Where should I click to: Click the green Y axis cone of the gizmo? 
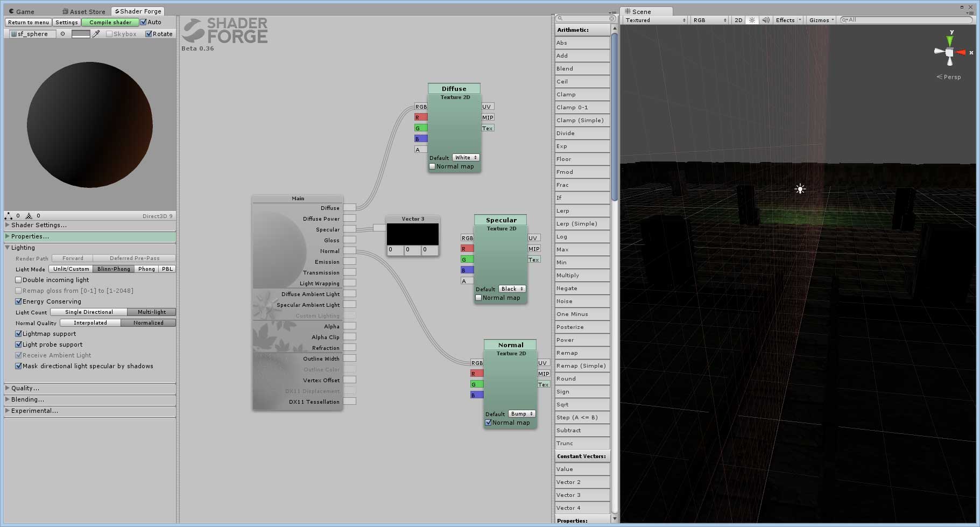tap(950, 41)
